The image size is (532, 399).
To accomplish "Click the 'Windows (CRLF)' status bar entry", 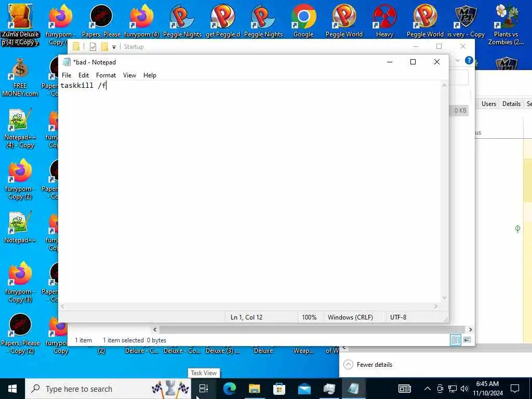I will [350, 317].
